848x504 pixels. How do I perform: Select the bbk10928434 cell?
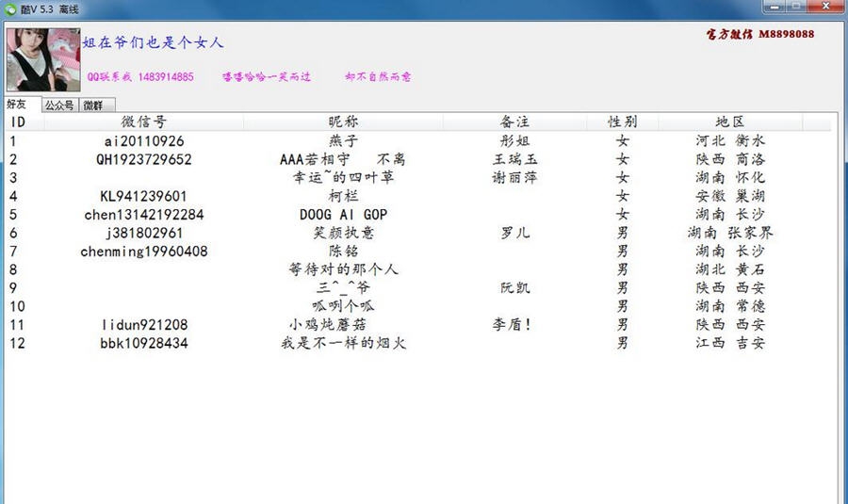144,344
